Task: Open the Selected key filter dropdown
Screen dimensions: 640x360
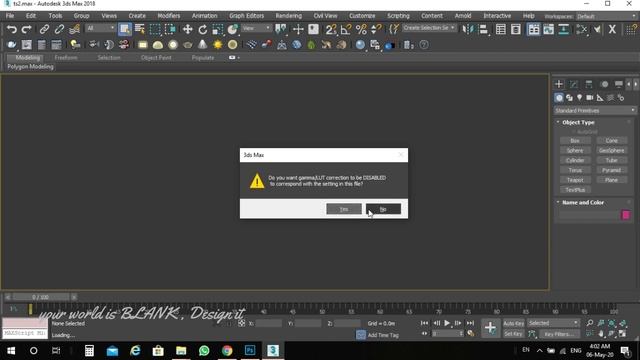Action: (x=553, y=323)
